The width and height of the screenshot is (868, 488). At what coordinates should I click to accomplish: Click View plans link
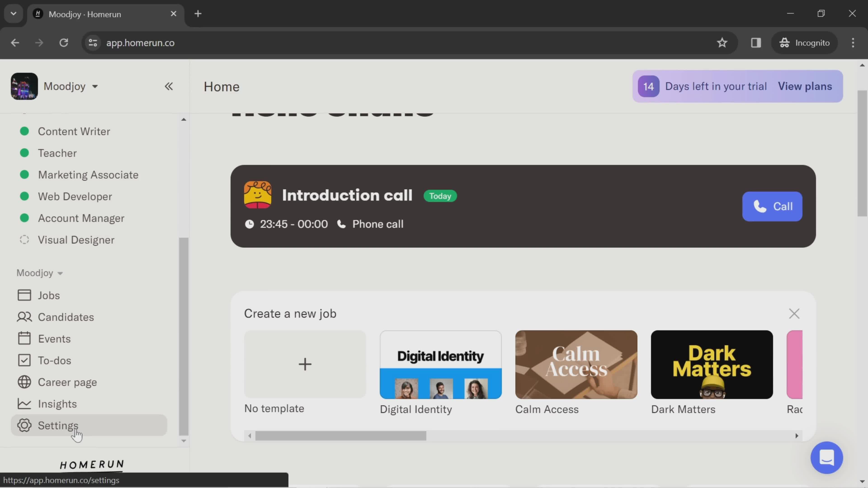(805, 86)
